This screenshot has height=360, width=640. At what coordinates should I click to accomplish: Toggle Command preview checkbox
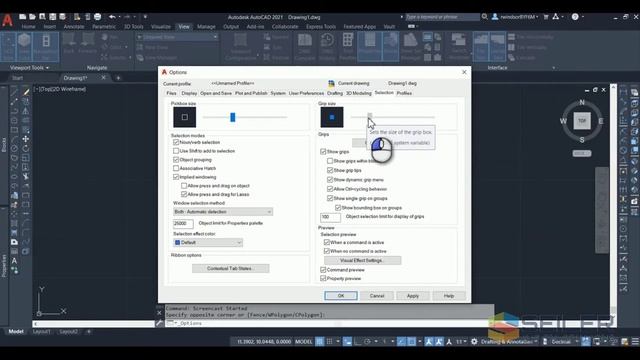(x=323, y=270)
